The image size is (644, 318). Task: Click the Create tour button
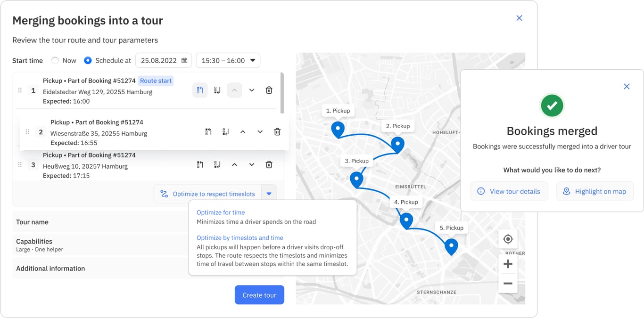click(x=259, y=295)
